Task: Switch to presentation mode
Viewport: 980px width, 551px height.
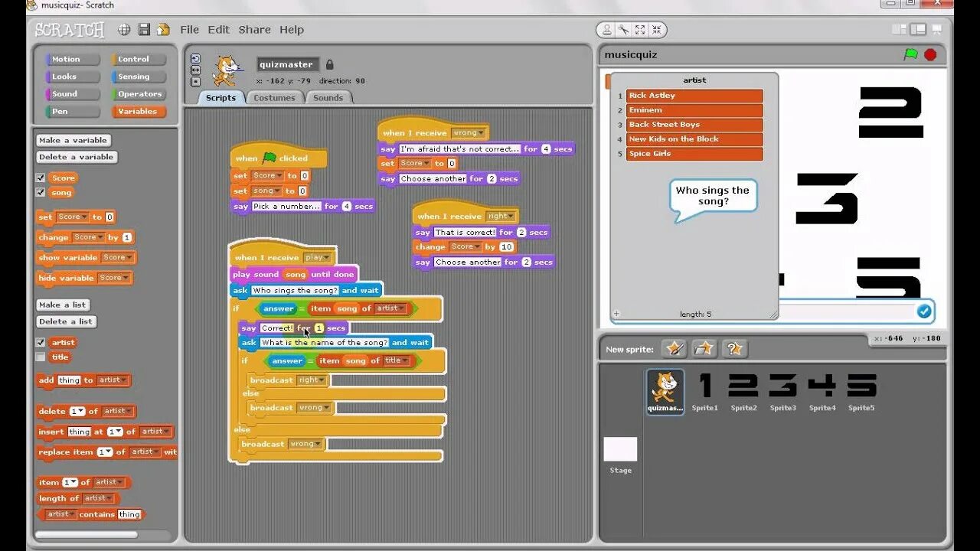Action: pyautogui.click(x=938, y=29)
